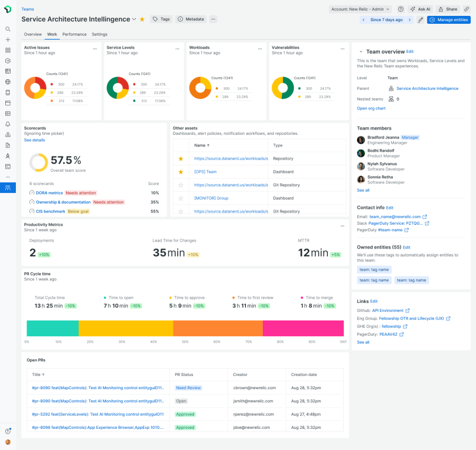
Task: Click the user avatar at sidebar bottom
Action: click(8, 442)
